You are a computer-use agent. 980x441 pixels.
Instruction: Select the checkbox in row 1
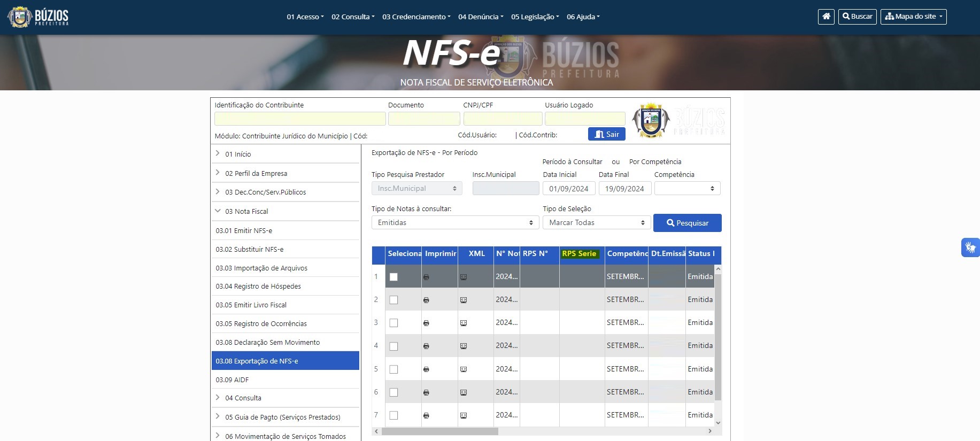point(393,277)
